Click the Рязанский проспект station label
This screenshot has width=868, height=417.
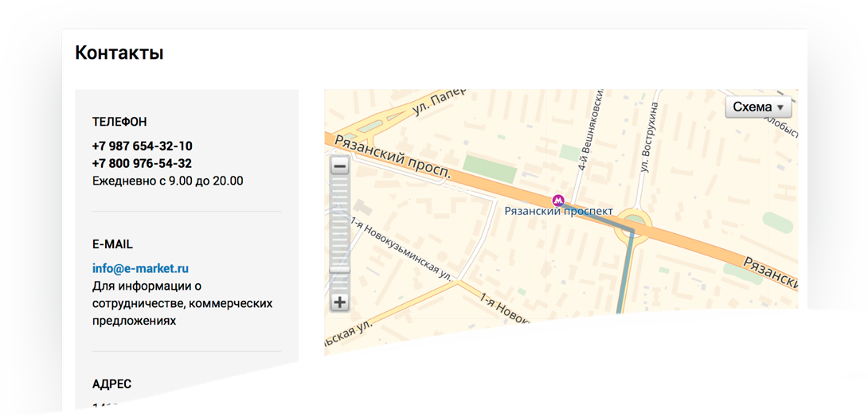[558, 211]
